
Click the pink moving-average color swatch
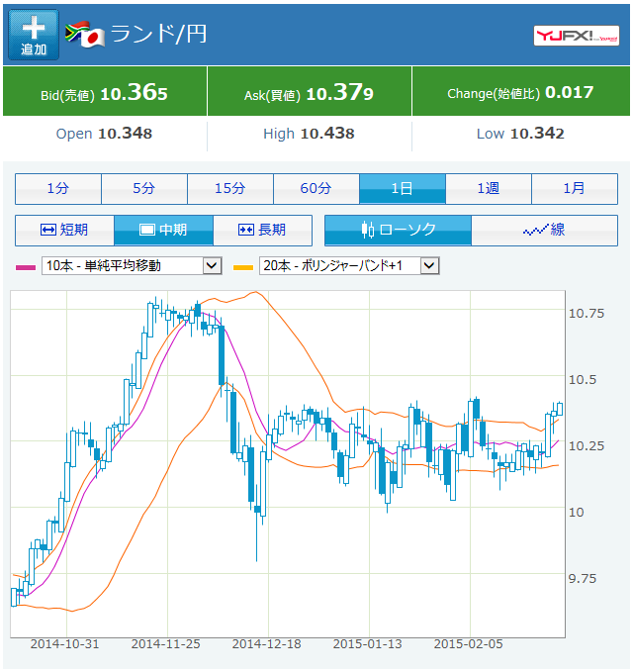(x=25, y=266)
